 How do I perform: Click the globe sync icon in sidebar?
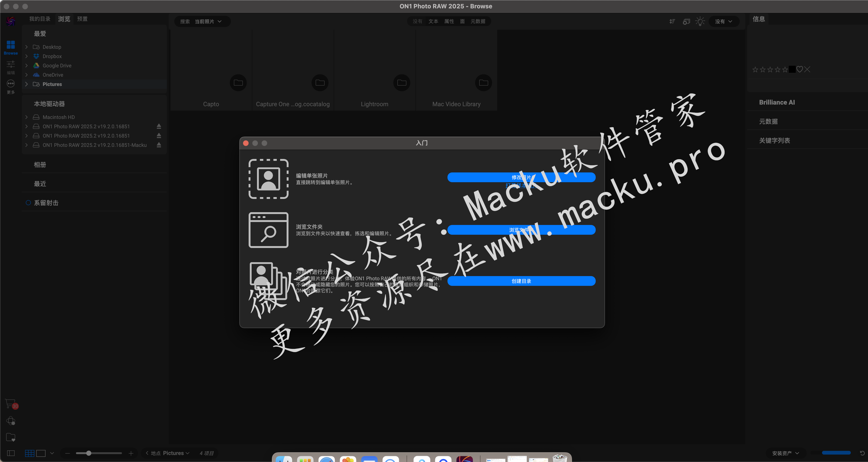[11, 421]
